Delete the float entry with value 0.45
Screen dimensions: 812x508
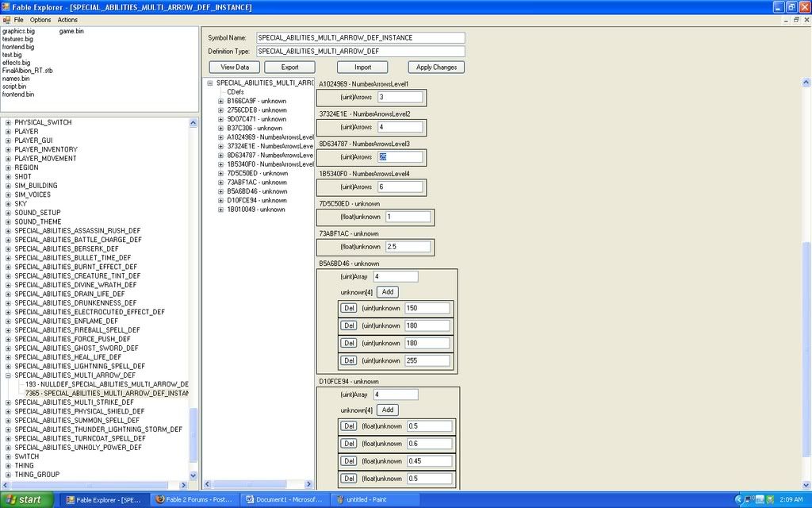(349, 461)
